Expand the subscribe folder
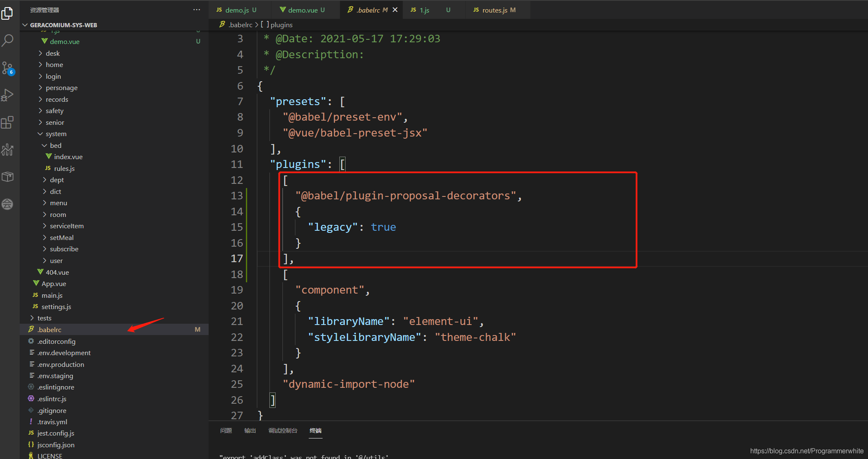Screen dimensions: 868x459 pyautogui.click(x=114, y=249)
